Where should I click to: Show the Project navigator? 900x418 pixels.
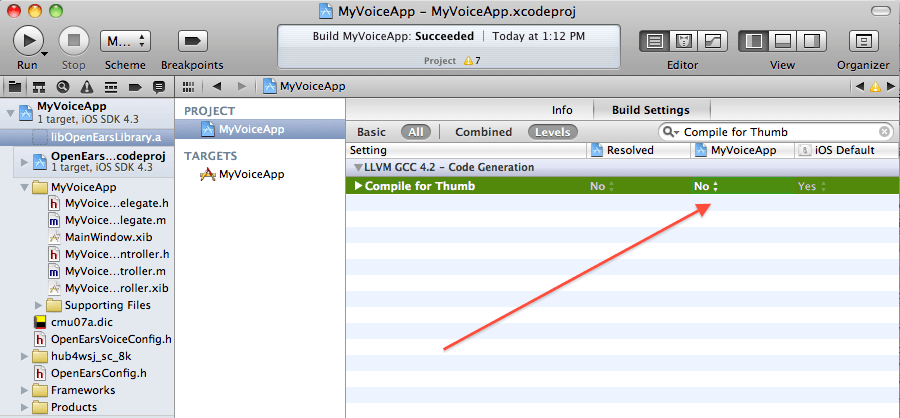tap(14, 87)
